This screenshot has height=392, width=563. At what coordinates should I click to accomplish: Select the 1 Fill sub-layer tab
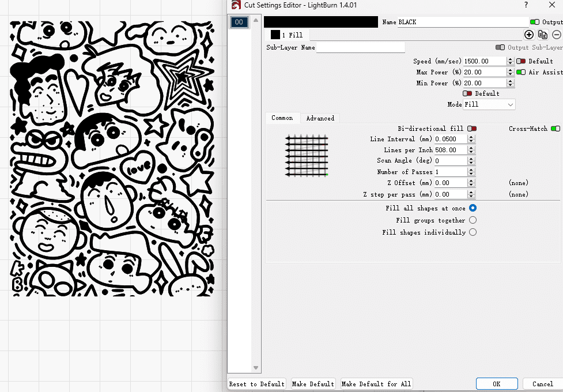pyautogui.click(x=286, y=35)
